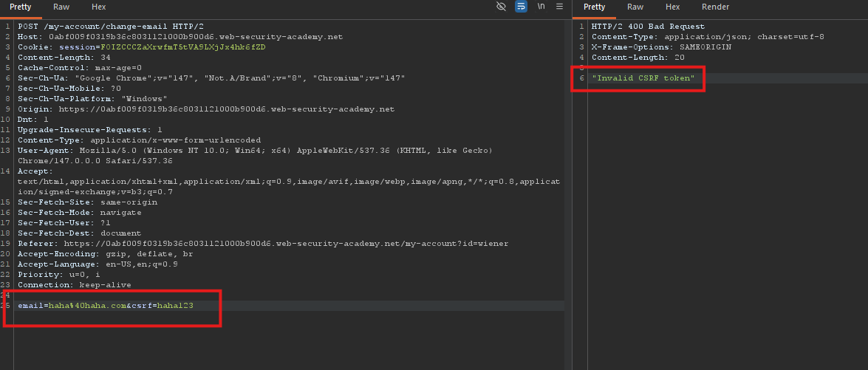The height and width of the screenshot is (370, 868).
Task: Click the Content-Length: 34 header
Action: 64,58
